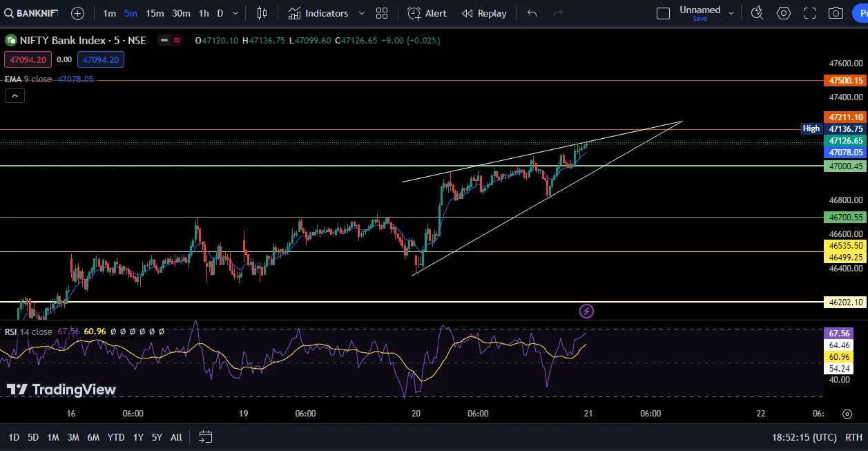Click the green 46700.55 level label
This screenshot has width=868, height=451.
pos(846,217)
